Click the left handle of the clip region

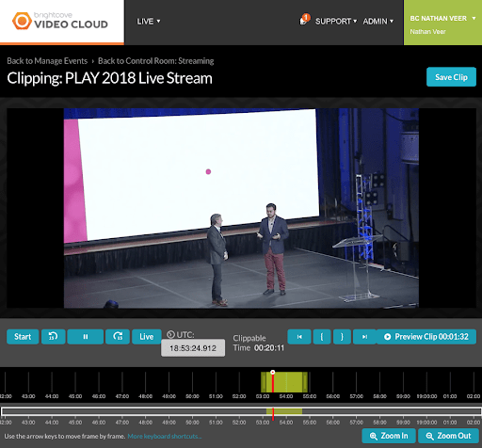coord(264,382)
